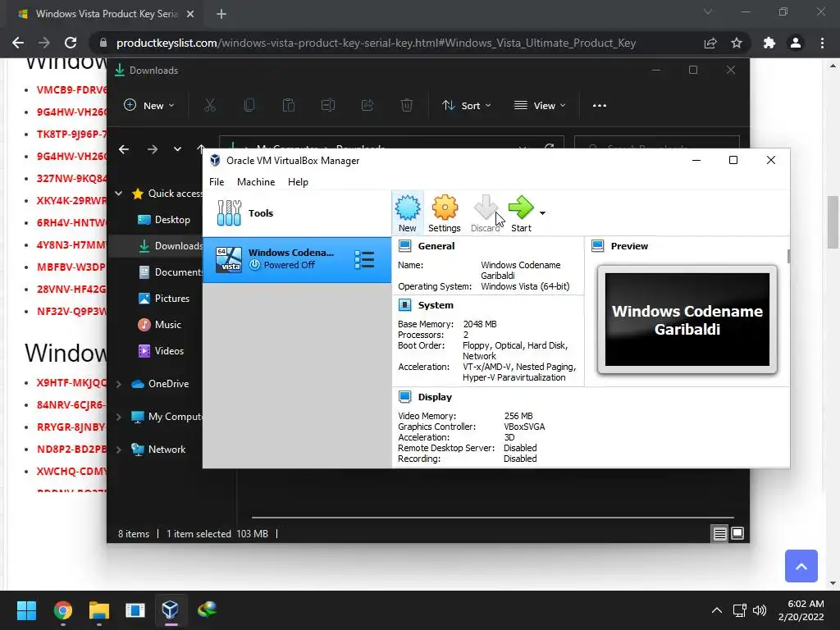This screenshot has width=840, height=630.
Task: Open File Explorer from the taskbar
Action: pyautogui.click(x=99, y=609)
